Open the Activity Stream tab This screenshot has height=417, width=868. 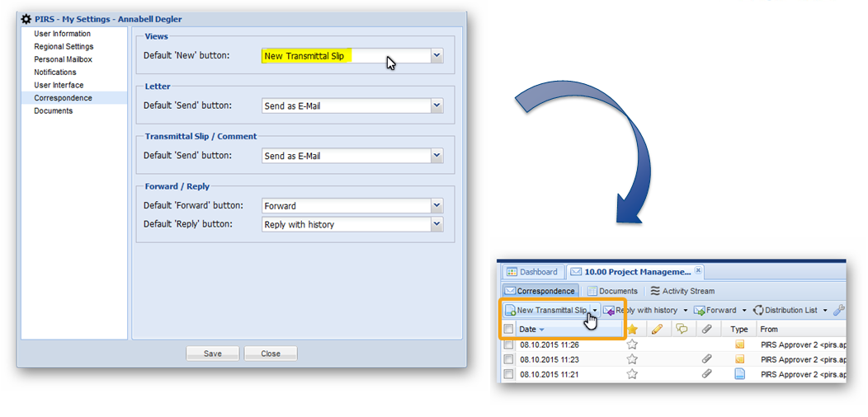682,291
